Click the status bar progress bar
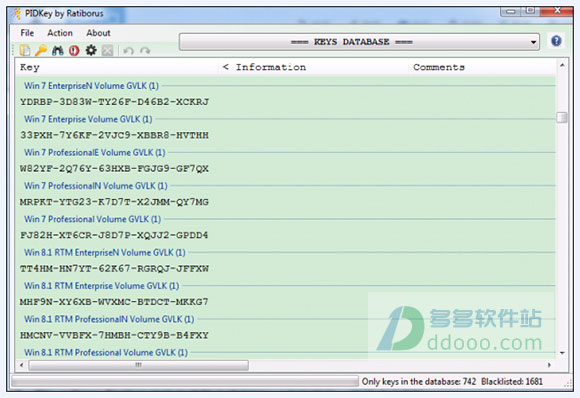The height and width of the screenshot is (398, 580). coord(185,381)
